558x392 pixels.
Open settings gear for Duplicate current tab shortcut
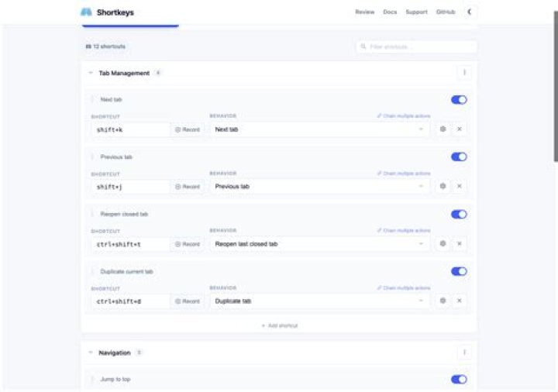click(x=443, y=301)
